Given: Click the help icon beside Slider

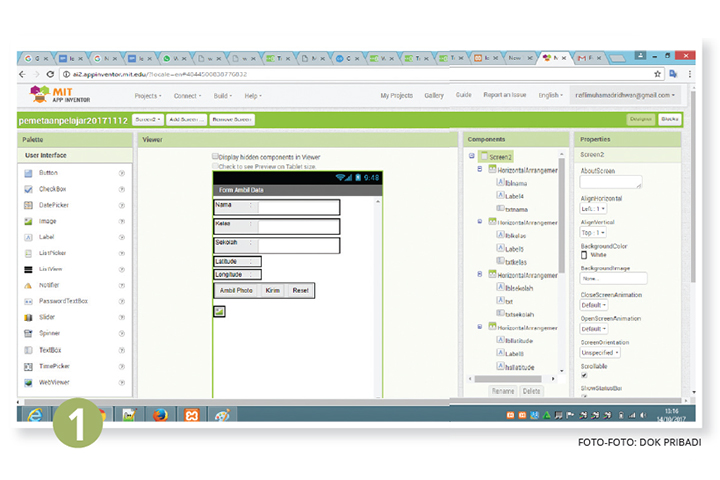Looking at the screenshot, I should click(x=122, y=318).
